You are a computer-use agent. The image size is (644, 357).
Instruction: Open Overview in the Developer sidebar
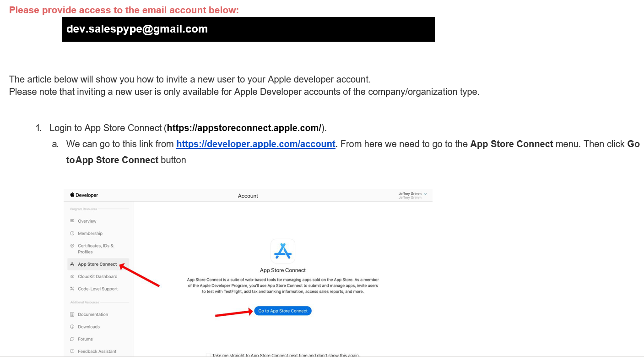(87, 221)
